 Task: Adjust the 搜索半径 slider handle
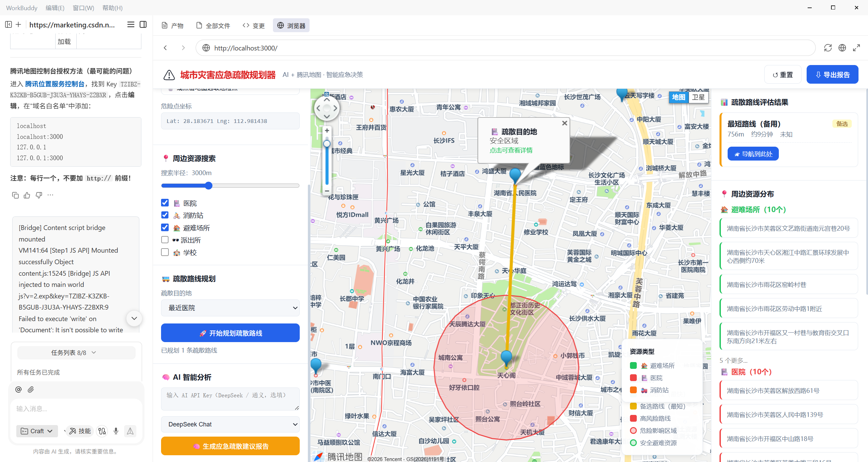pyautogui.click(x=209, y=185)
